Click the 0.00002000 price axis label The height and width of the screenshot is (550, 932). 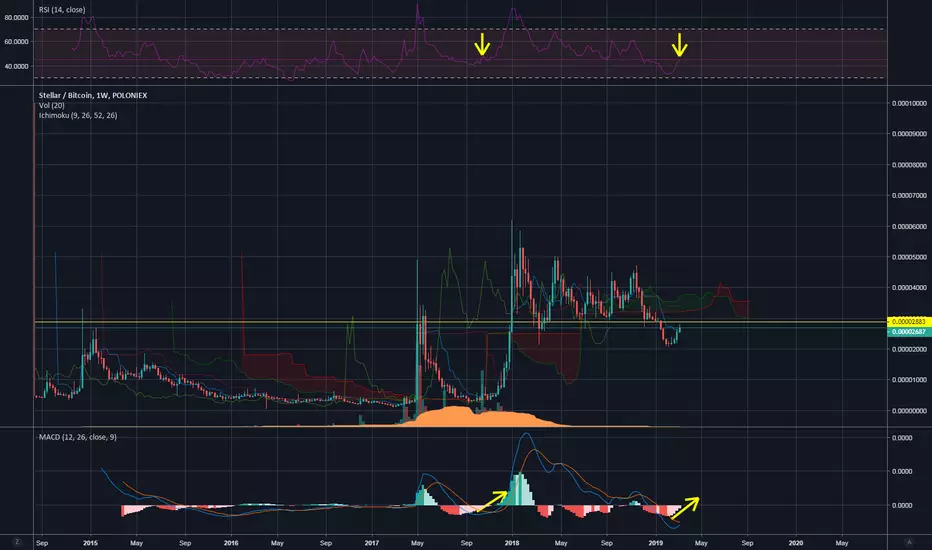[x=909, y=349]
